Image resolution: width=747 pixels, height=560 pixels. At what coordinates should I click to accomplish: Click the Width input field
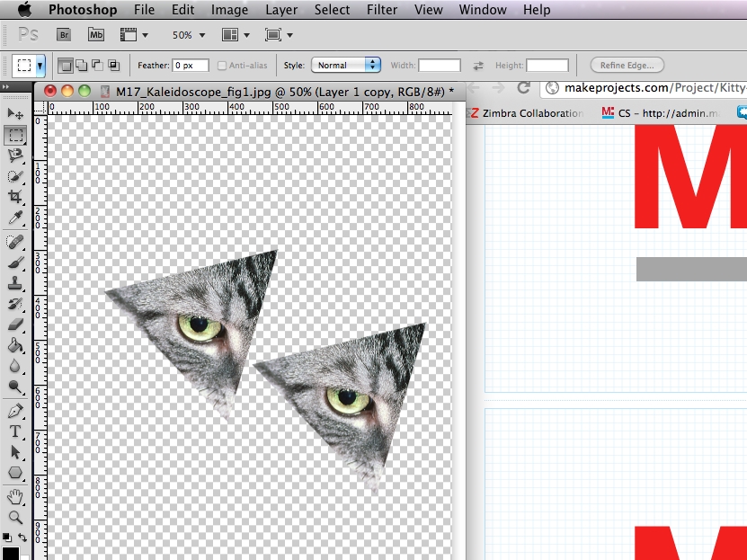click(x=440, y=66)
